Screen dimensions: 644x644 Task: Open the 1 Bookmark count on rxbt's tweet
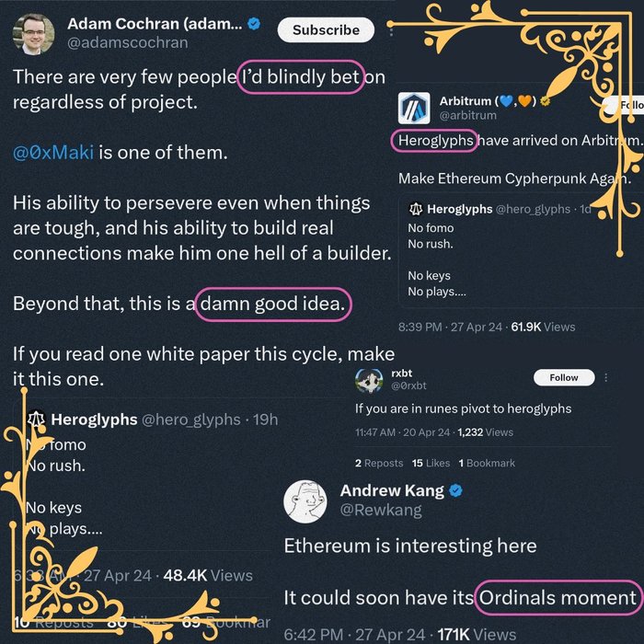point(486,463)
